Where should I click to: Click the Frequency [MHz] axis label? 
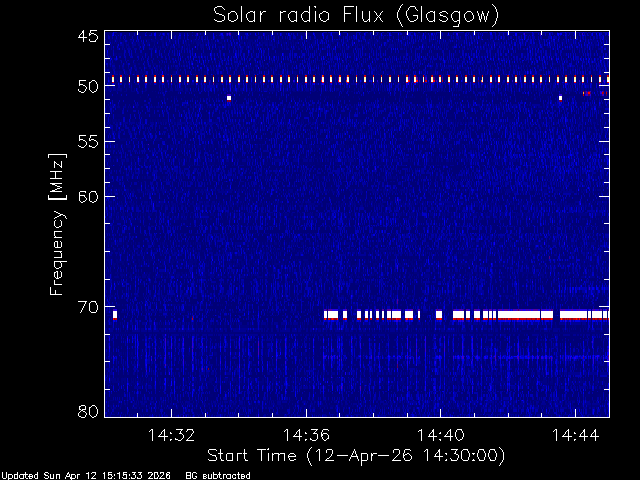tap(57, 224)
